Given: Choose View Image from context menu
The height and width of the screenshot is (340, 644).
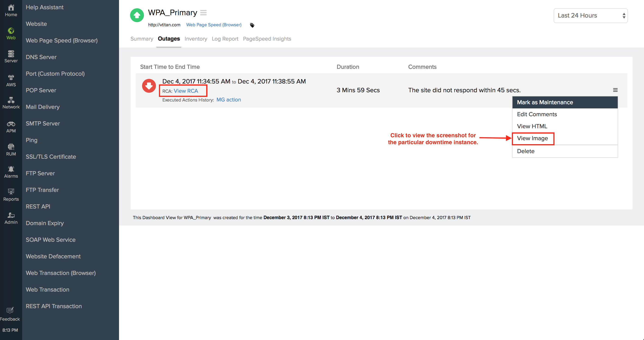Looking at the screenshot, I should (532, 138).
